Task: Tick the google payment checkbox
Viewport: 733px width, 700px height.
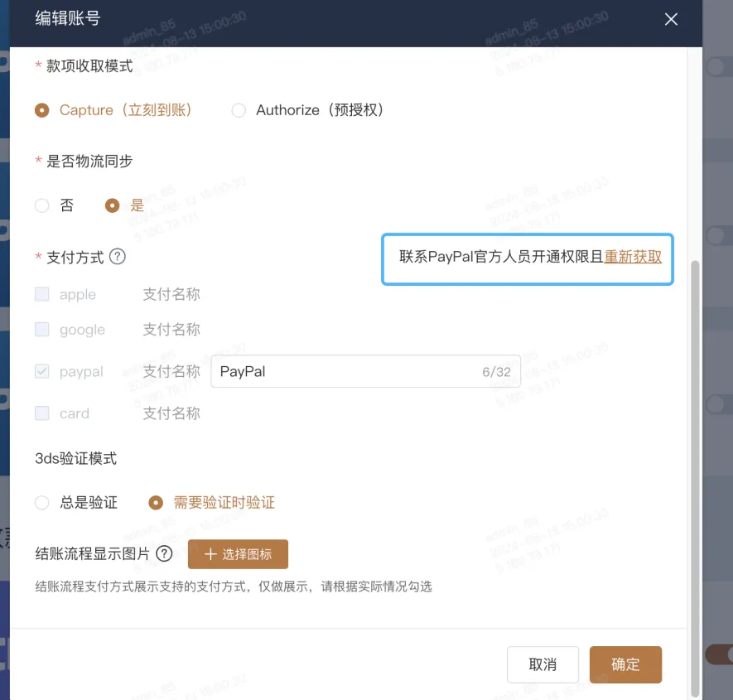Action: pos(42,329)
